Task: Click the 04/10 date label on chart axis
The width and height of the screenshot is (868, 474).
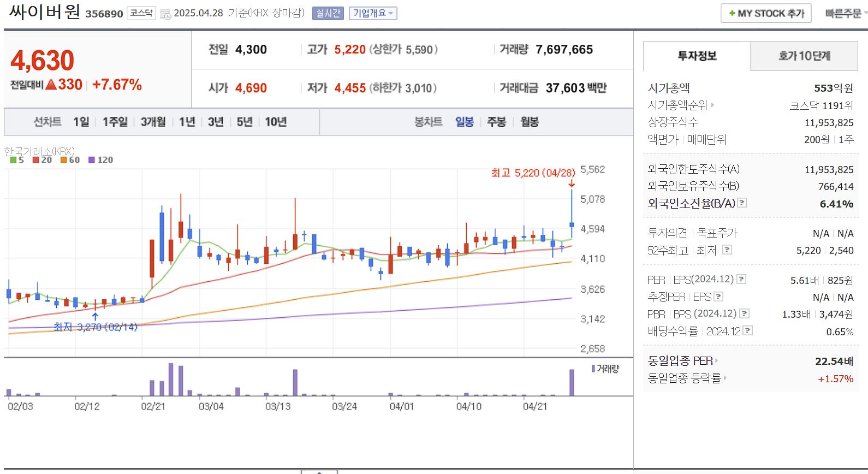Action: click(x=469, y=406)
